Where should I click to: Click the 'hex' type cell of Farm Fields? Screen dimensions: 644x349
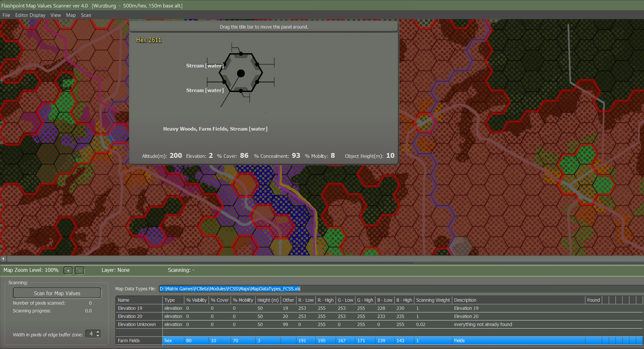click(173, 341)
